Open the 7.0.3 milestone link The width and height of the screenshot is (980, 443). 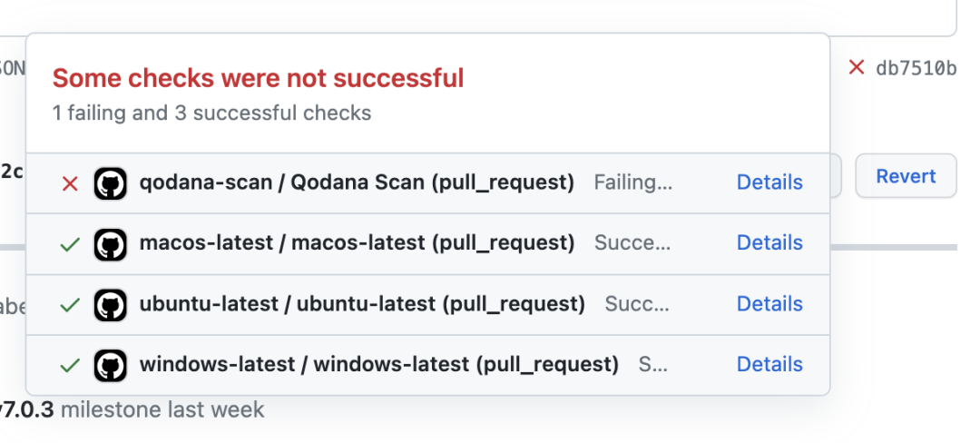click(x=27, y=409)
